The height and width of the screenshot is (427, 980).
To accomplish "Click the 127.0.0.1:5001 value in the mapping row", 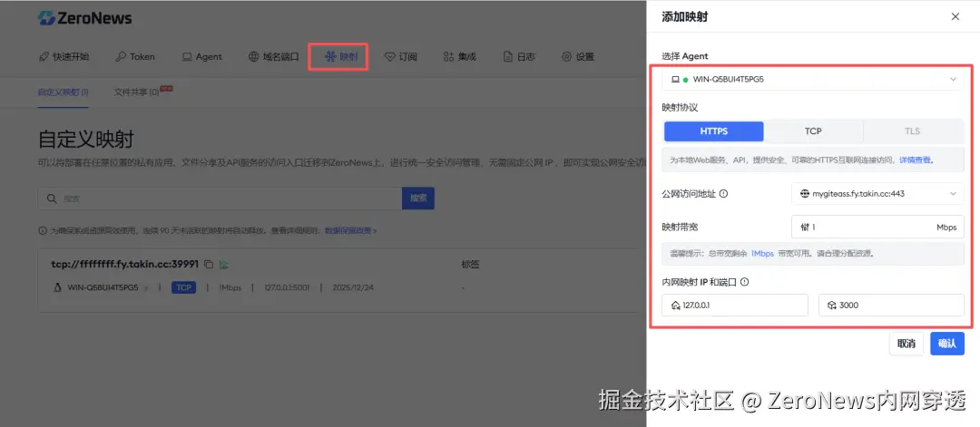I will (286, 287).
